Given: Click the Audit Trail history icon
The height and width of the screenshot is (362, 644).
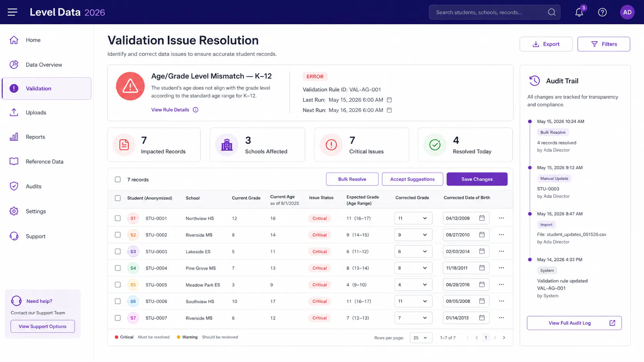Looking at the screenshot, I should tap(535, 81).
